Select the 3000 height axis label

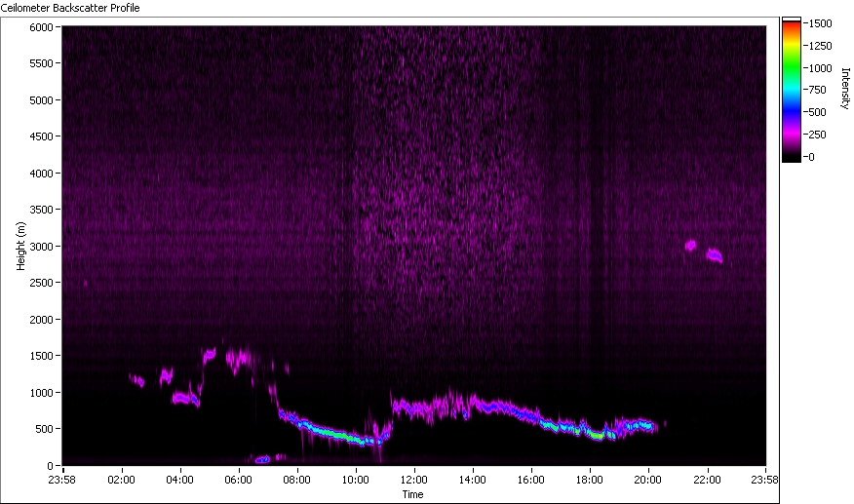(41, 247)
